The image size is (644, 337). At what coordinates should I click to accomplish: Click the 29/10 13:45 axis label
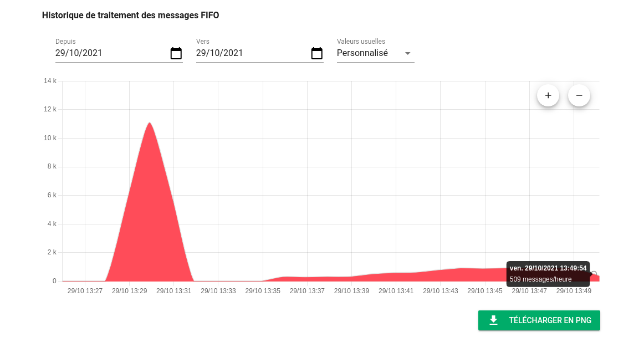(x=485, y=290)
